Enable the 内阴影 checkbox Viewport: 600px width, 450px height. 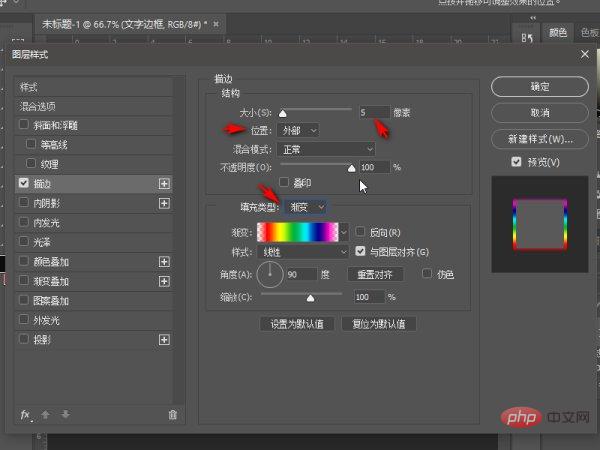click(x=24, y=202)
